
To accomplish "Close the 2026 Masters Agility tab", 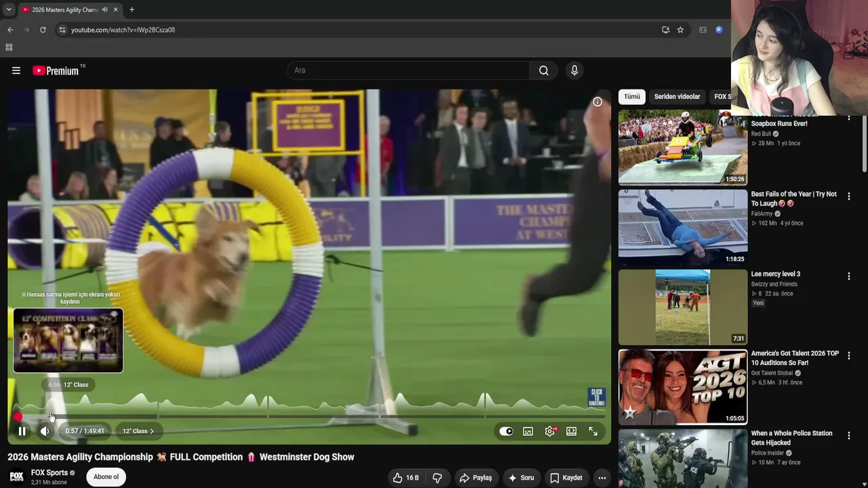I will 116,9.
